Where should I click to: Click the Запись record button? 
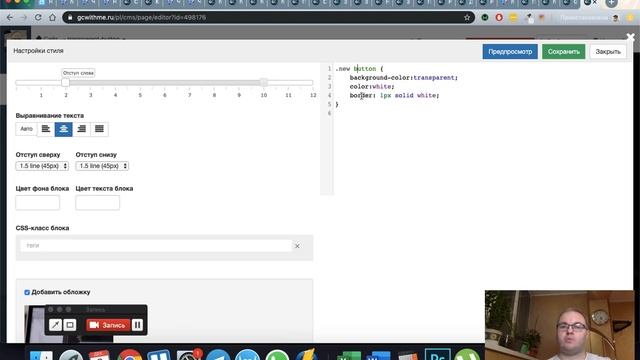pos(108,325)
